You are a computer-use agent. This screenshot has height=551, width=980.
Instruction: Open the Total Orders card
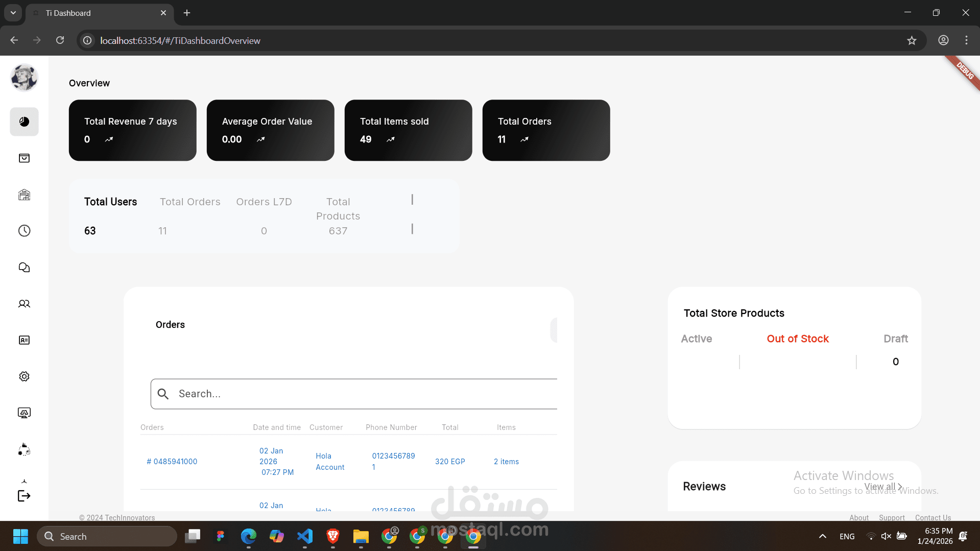(x=546, y=130)
